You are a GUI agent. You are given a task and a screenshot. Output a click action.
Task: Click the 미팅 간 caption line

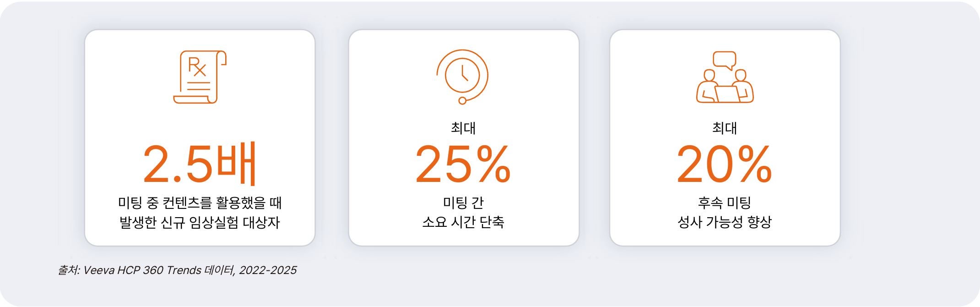point(463,203)
